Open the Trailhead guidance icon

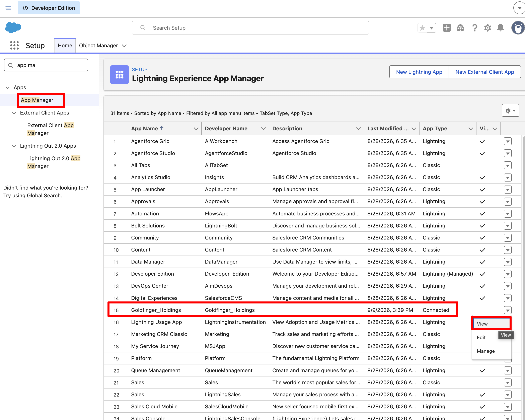tap(460, 28)
